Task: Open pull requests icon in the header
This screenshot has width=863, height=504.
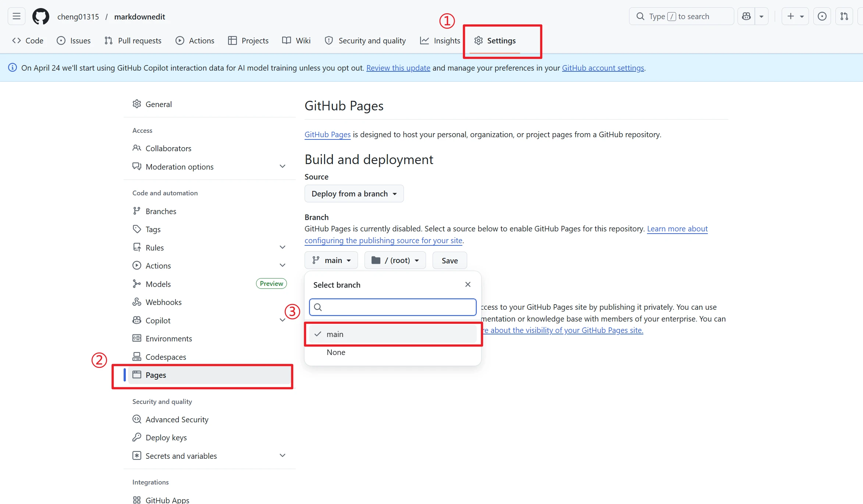Action: point(844,16)
